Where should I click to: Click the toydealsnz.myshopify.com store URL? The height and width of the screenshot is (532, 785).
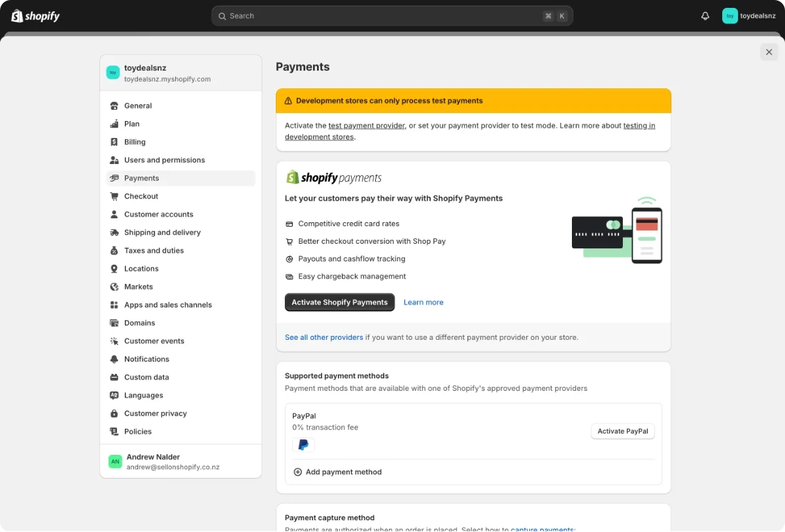tap(167, 79)
